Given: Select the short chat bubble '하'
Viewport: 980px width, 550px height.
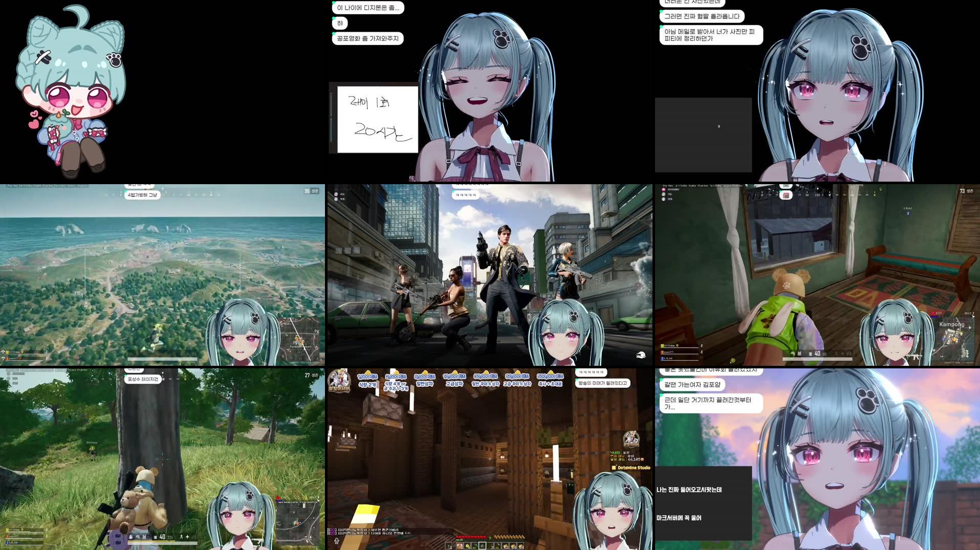Looking at the screenshot, I should pyautogui.click(x=340, y=23).
